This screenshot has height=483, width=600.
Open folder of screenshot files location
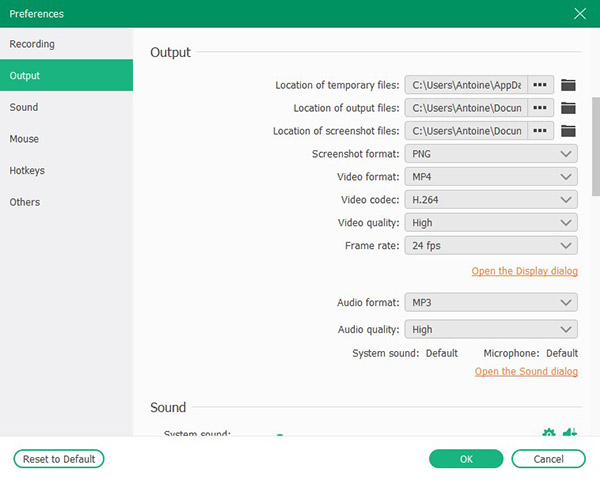click(x=568, y=131)
